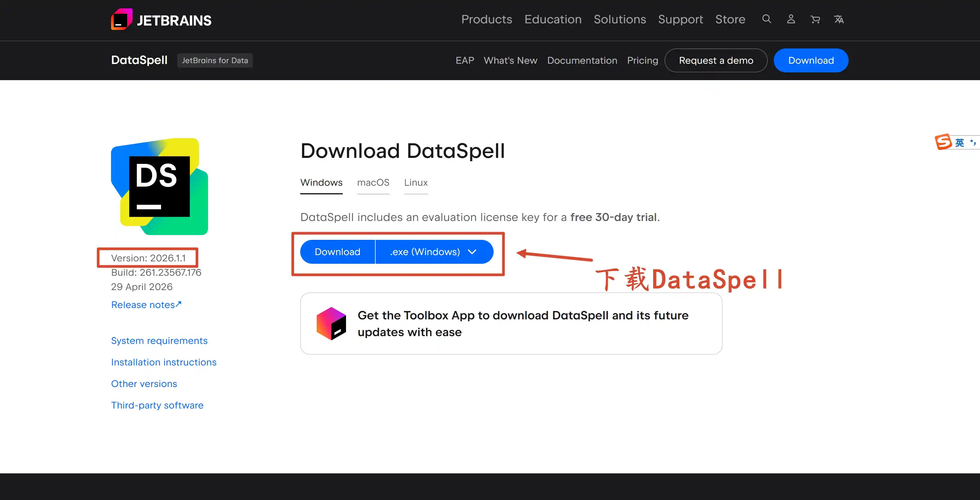Open the Solutions menu

pyautogui.click(x=620, y=19)
